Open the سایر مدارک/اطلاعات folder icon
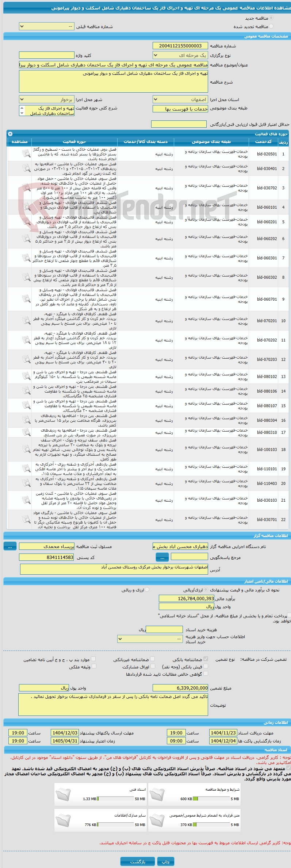This screenshot has height=868, width=291. click(63, 820)
